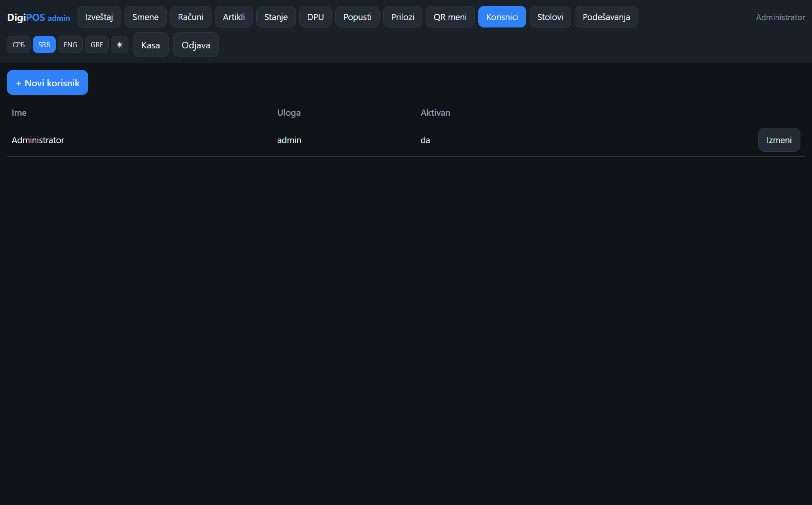Show the Stanje tab

tap(276, 17)
